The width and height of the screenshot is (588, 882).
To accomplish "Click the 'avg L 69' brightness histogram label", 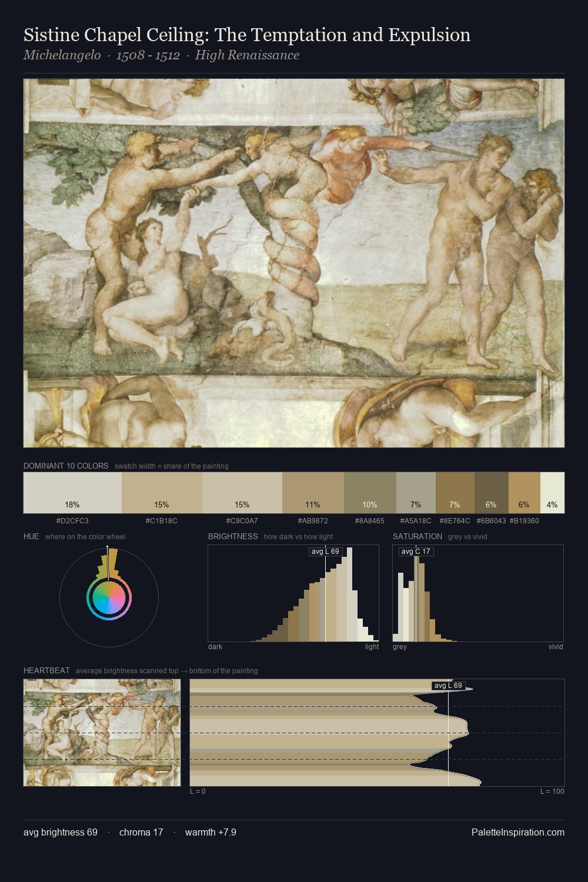I will coord(325,552).
